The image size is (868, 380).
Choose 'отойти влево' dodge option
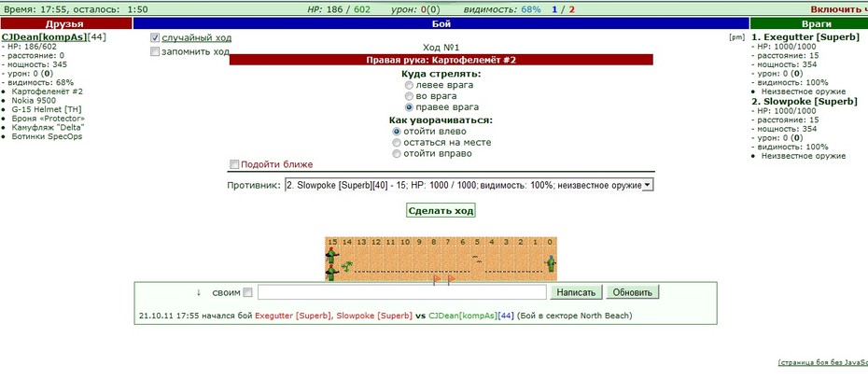397,132
